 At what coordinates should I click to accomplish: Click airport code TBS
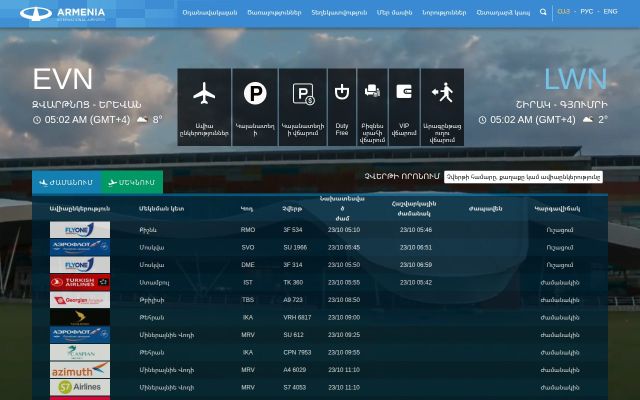[248, 300]
